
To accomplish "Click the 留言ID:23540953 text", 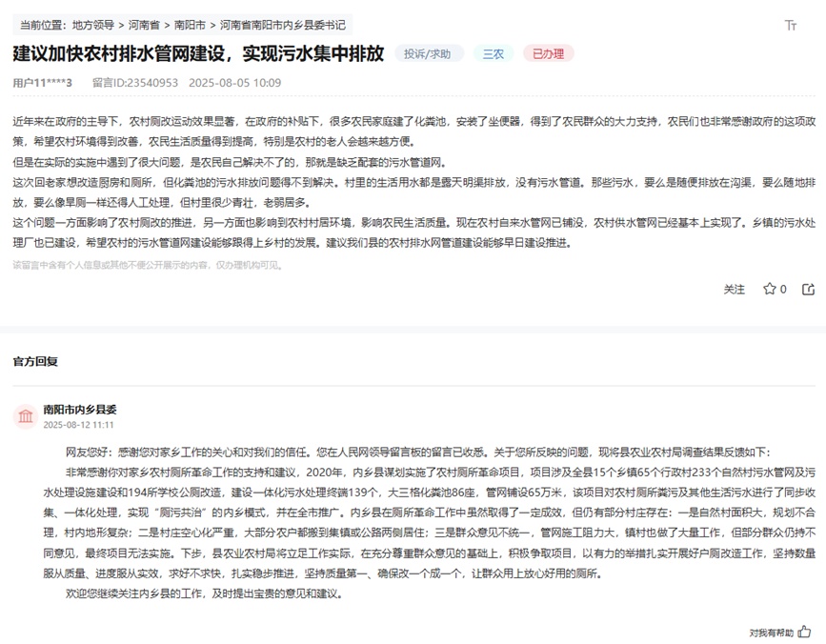I will click(x=135, y=83).
